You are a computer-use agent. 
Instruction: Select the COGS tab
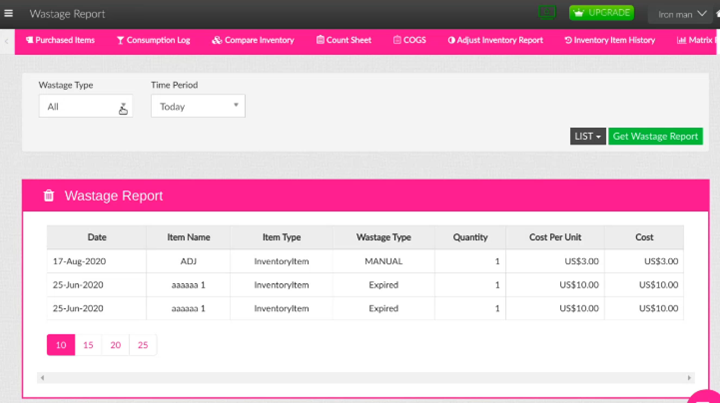[x=410, y=40]
